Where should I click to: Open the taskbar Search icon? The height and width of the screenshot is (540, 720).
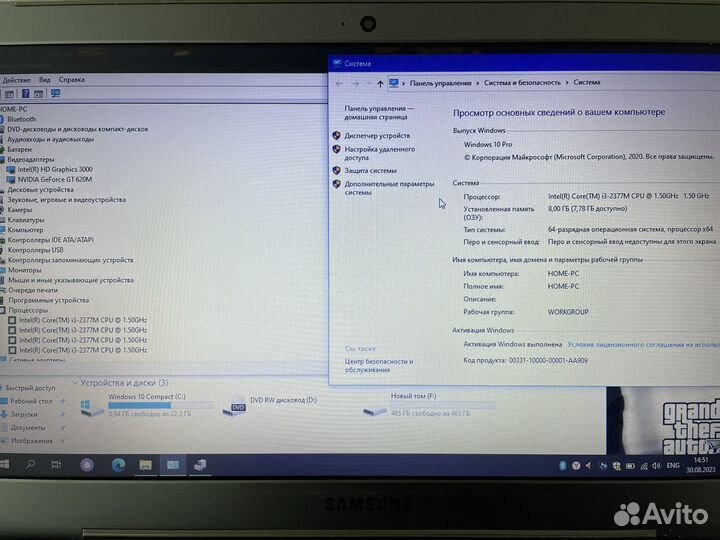click(30, 465)
